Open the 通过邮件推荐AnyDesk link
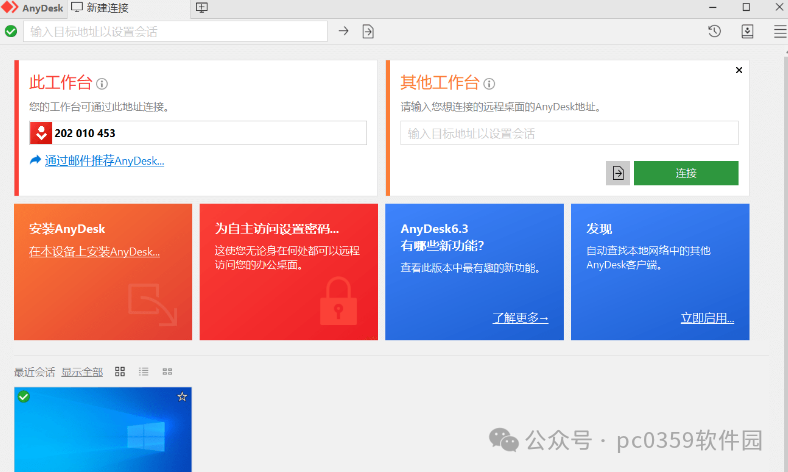Viewport: 788px width, 472px height. tap(104, 160)
